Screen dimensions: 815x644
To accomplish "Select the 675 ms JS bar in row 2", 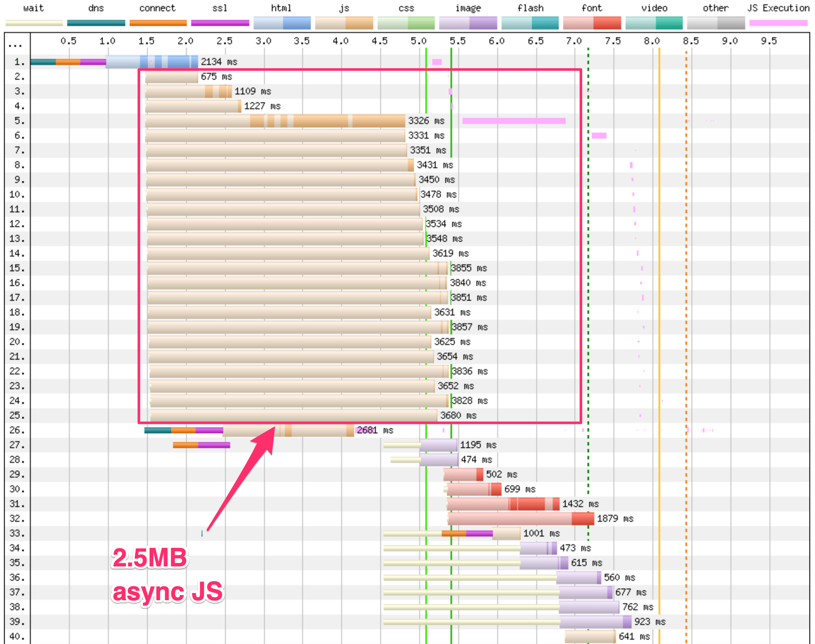I will tap(172, 77).
